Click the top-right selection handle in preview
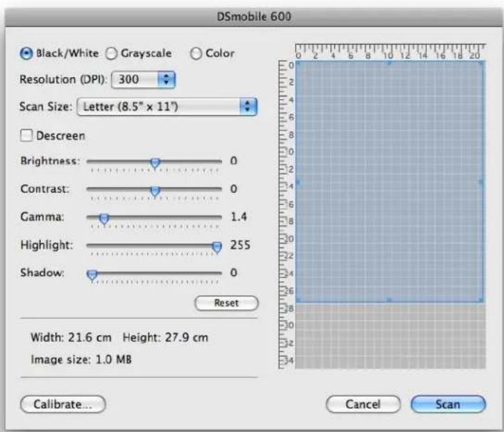Viewport: 504px width, 432px height. pos(482,63)
